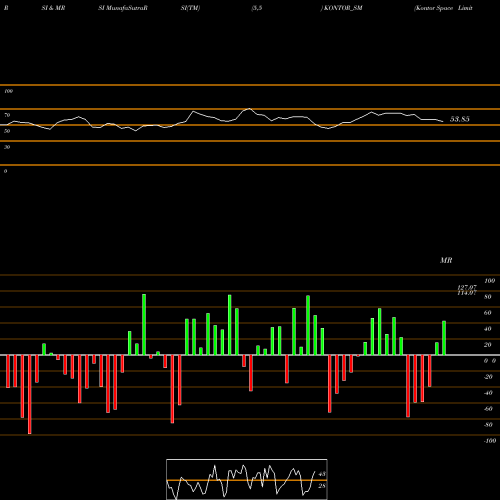Click the MR axis -20 label
Image resolution: width=500 pixels, height=500 pixels.
tap(488, 377)
